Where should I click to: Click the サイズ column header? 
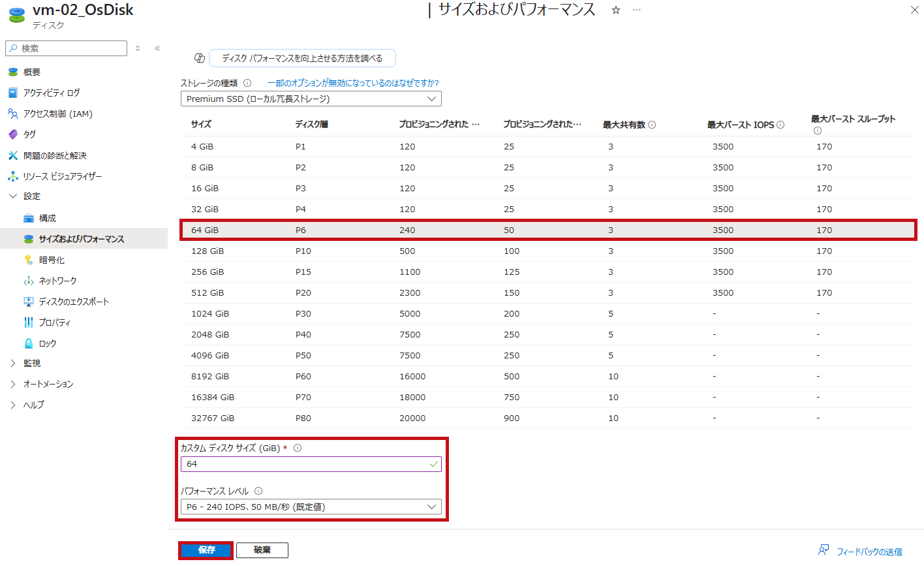pos(201,124)
